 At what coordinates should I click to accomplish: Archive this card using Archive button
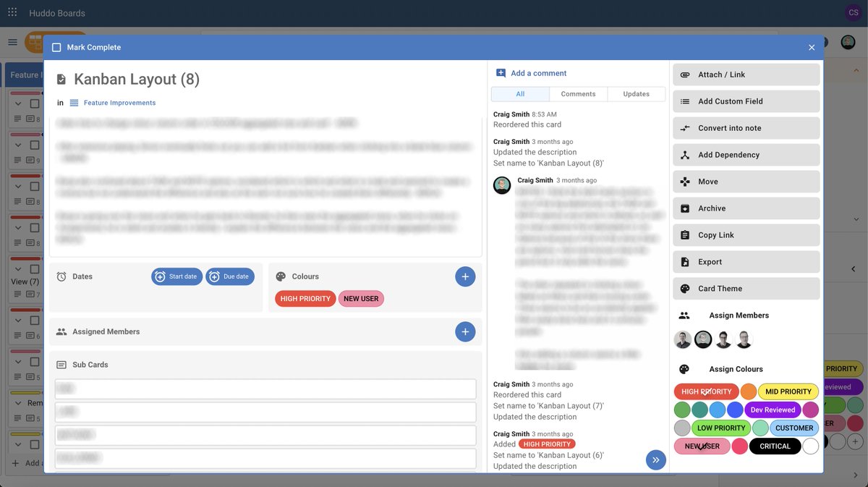746,208
